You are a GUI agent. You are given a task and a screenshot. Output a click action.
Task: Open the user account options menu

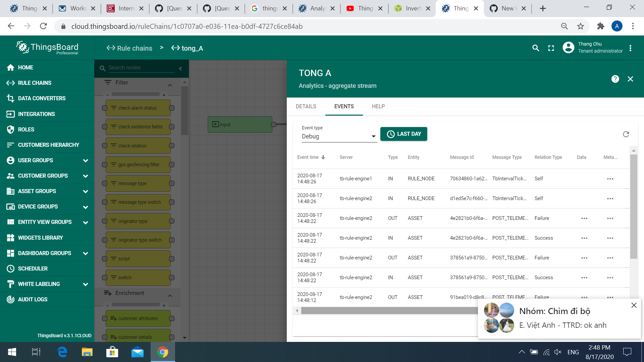point(631,48)
